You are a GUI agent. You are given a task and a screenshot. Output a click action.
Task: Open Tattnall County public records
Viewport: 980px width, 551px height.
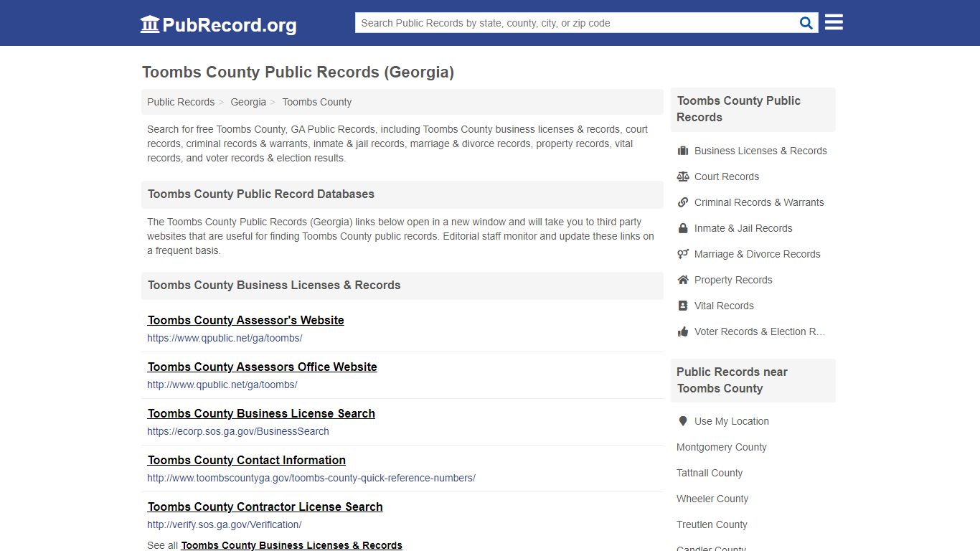point(710,473)
